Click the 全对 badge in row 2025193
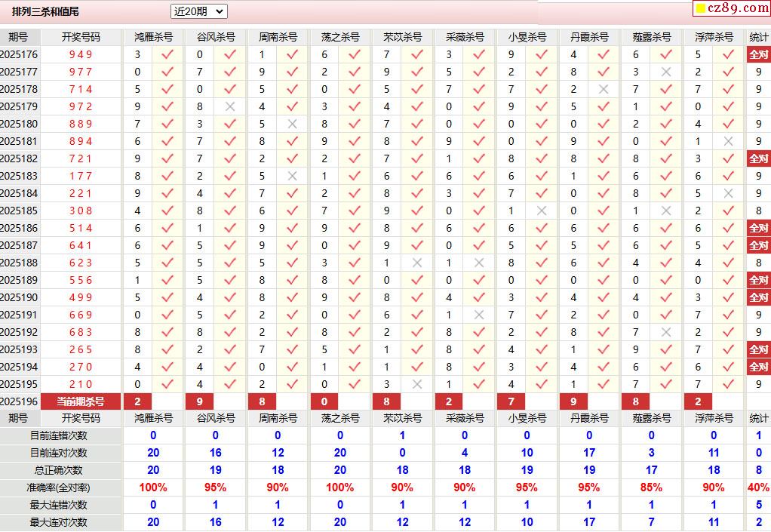The height and width of the screenshot is (532, 771). (758, 349)
